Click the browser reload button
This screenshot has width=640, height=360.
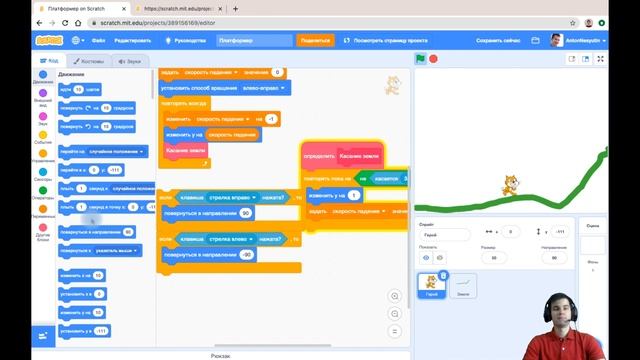click(x=65, y=23)
